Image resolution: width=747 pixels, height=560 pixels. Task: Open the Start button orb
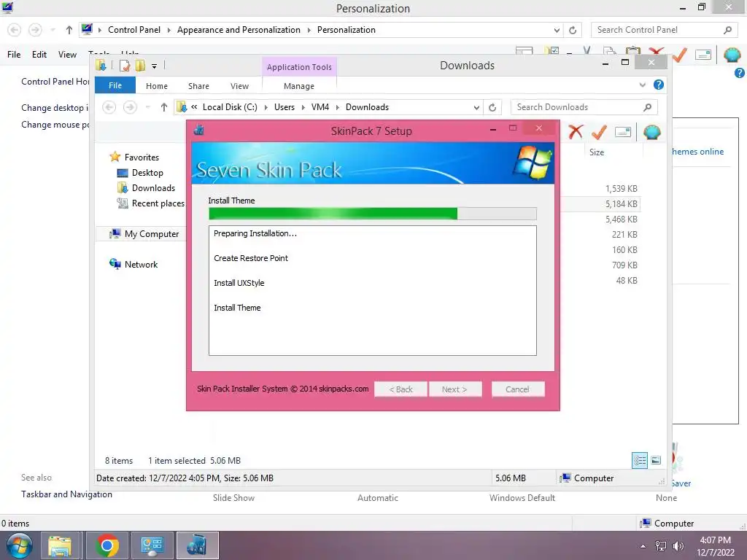point(19,545)
